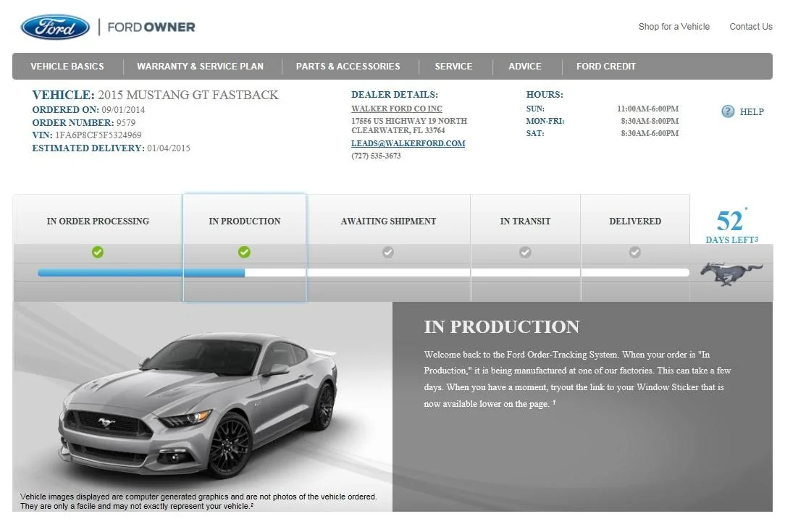Click the Mon-Fri hours 8:30AM-8:00PM
The image size is (785, 532).
(650, 121)
